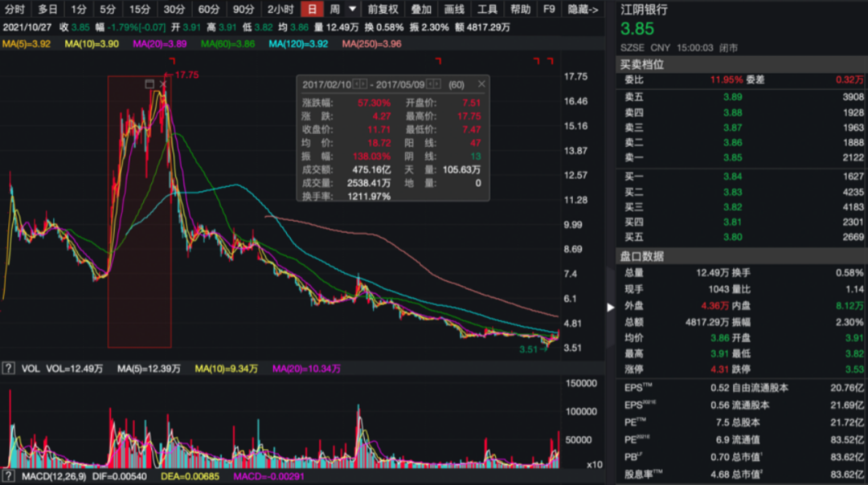Click the 3.51 low price marker
Viewport: 868px width, 485px height.
pos(528,349)
